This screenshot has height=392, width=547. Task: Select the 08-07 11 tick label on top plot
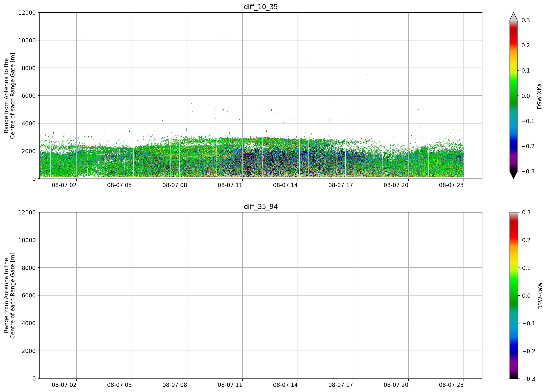tap(230, 185)
